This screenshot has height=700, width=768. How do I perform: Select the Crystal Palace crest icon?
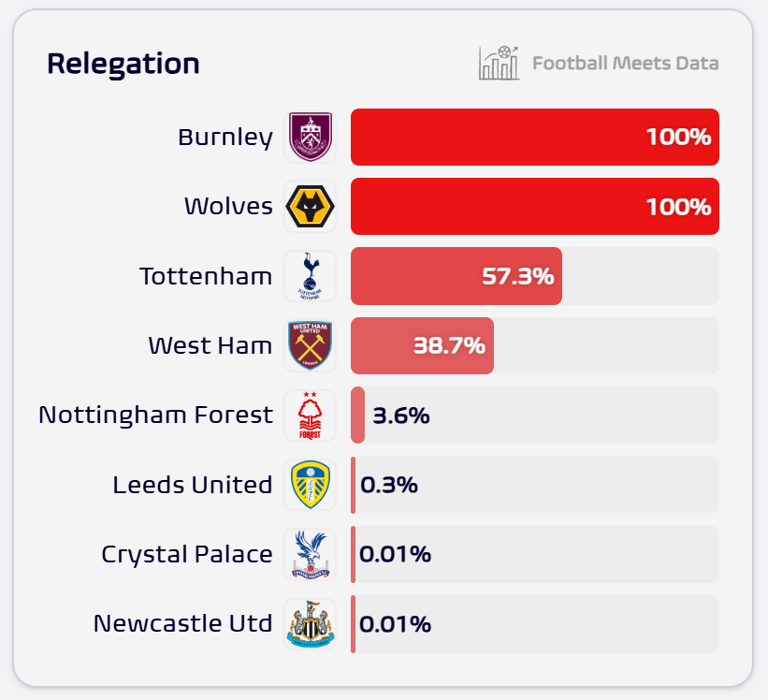[x=310, y=554]
